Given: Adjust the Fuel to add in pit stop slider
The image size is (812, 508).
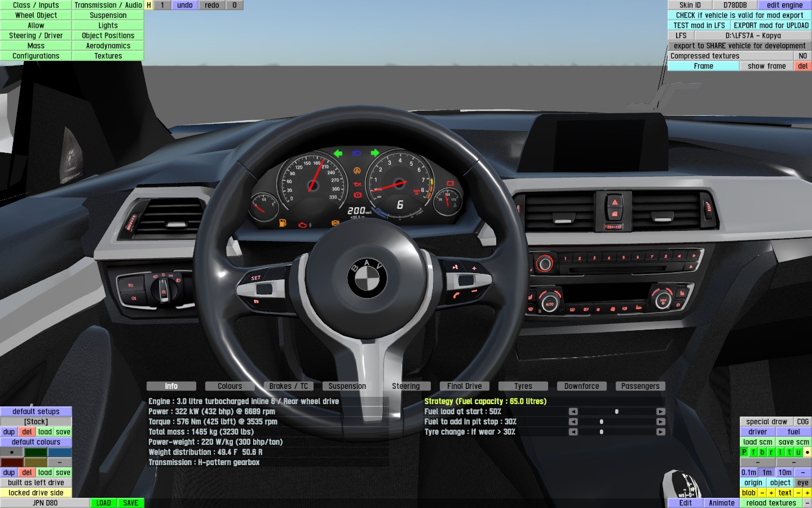Looking at the screenshot, I should pyautogui.click(x=617, y=422).
